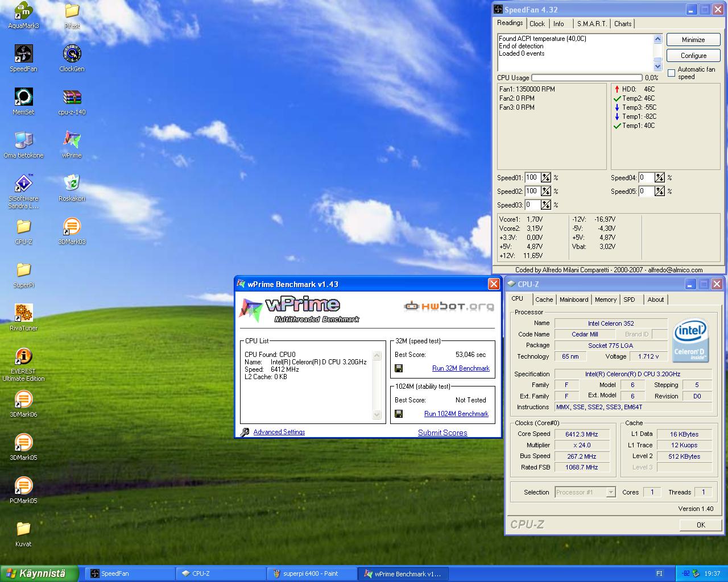The image size is (728, 582).
Task: Launch SpeedFan from desktop shortcut
Action: click(x=23, y=58)
